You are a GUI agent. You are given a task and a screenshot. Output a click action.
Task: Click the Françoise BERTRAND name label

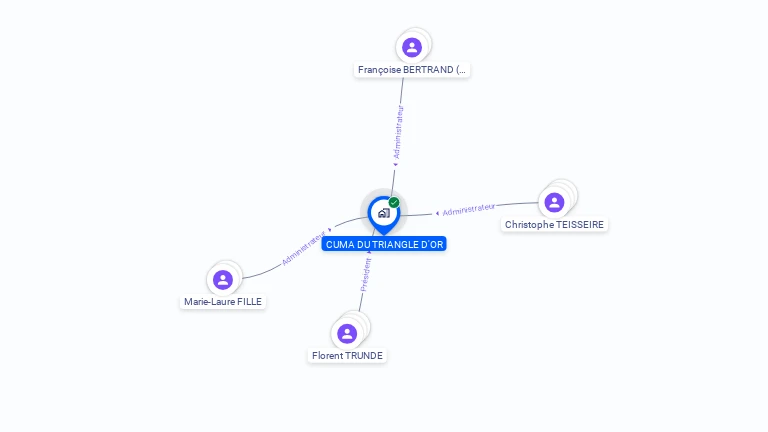[x=412, y=70]
